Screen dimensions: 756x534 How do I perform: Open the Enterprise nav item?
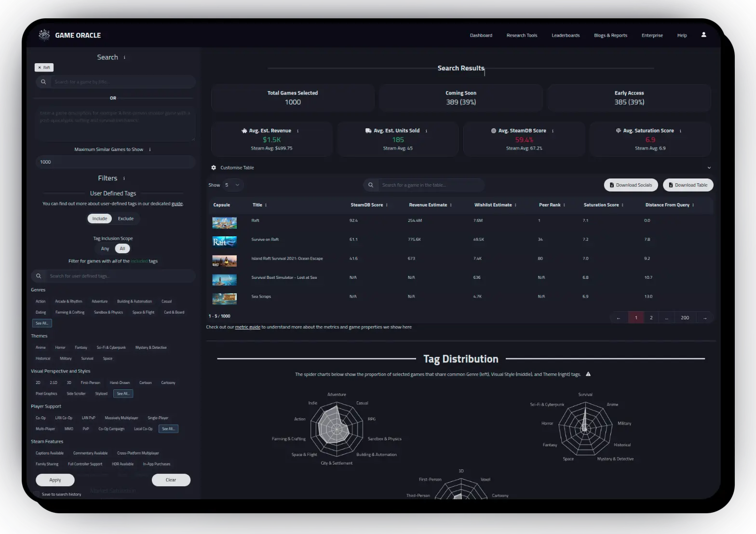coord(652,35)
